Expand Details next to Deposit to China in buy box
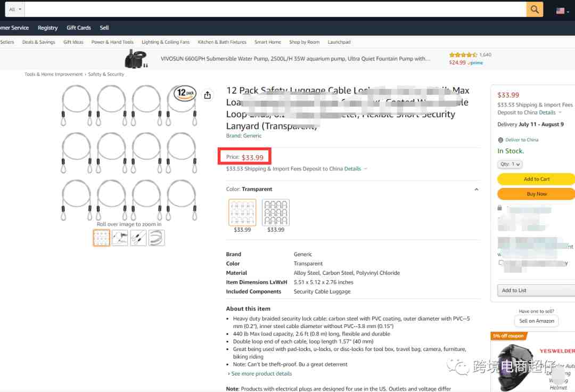 (550, 112)
